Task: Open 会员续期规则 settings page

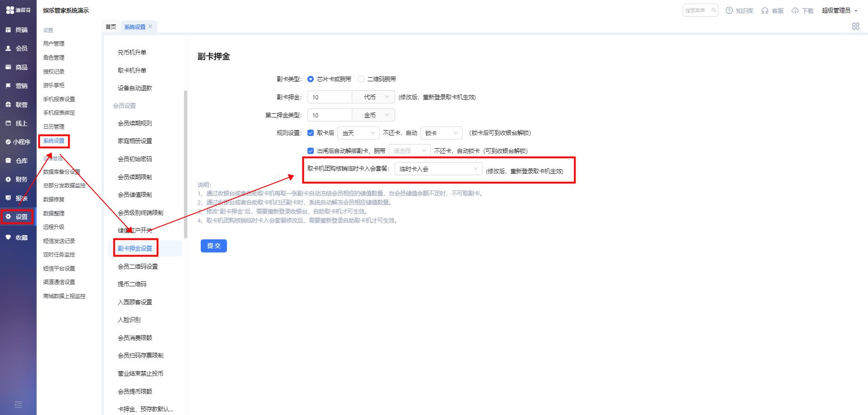Action: [x=135, y=123]
